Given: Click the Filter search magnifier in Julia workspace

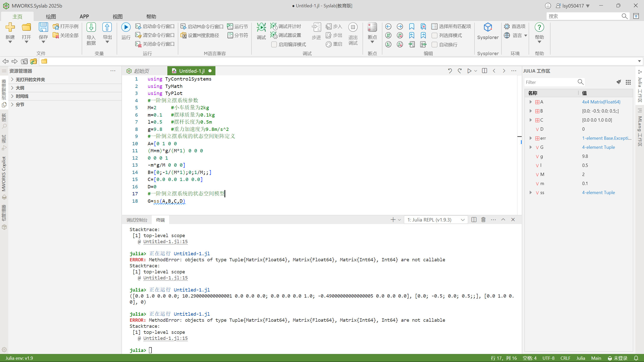Looking at the screenshot, I should 581,82.
